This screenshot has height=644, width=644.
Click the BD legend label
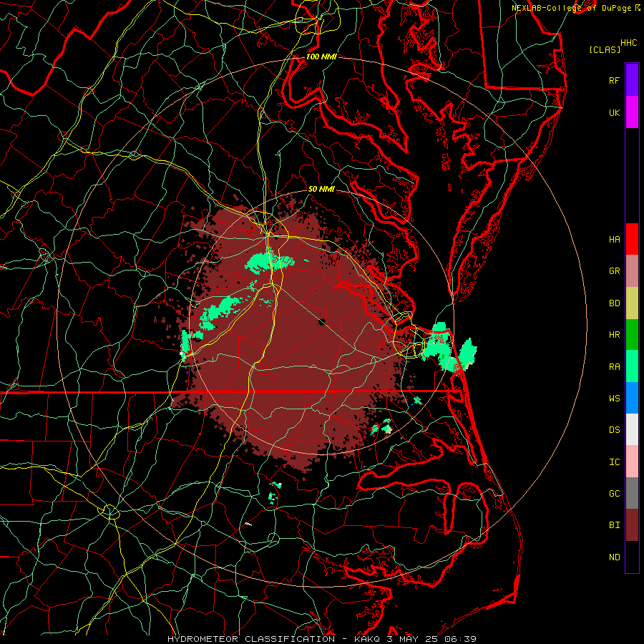pos(614,303)
